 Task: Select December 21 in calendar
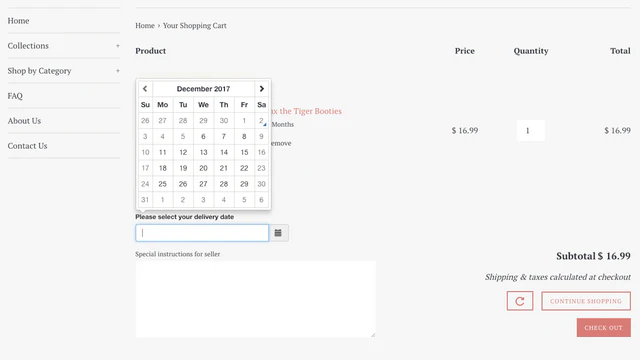pos(224,168)
